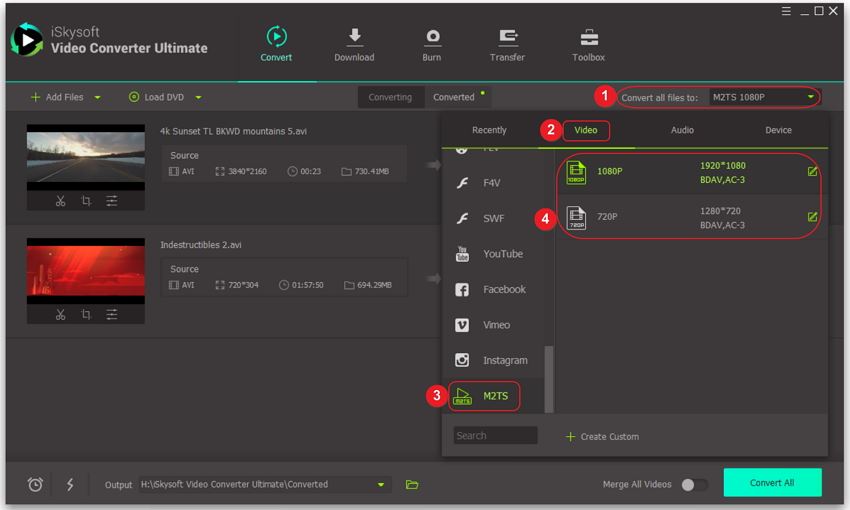Edit the 1080P preset with pencil icon

[812, 171]
